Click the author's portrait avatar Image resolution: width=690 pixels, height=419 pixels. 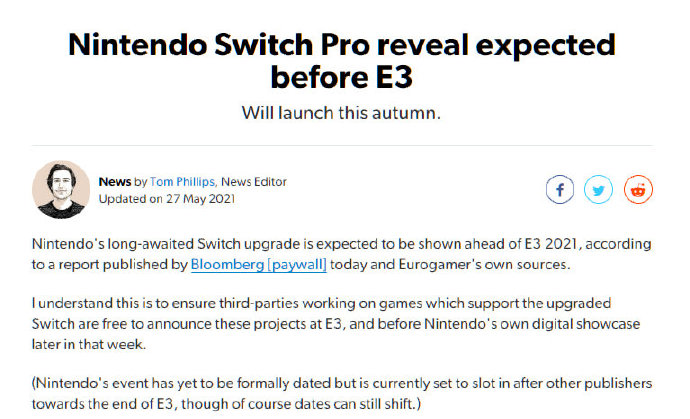pos(61,190)
